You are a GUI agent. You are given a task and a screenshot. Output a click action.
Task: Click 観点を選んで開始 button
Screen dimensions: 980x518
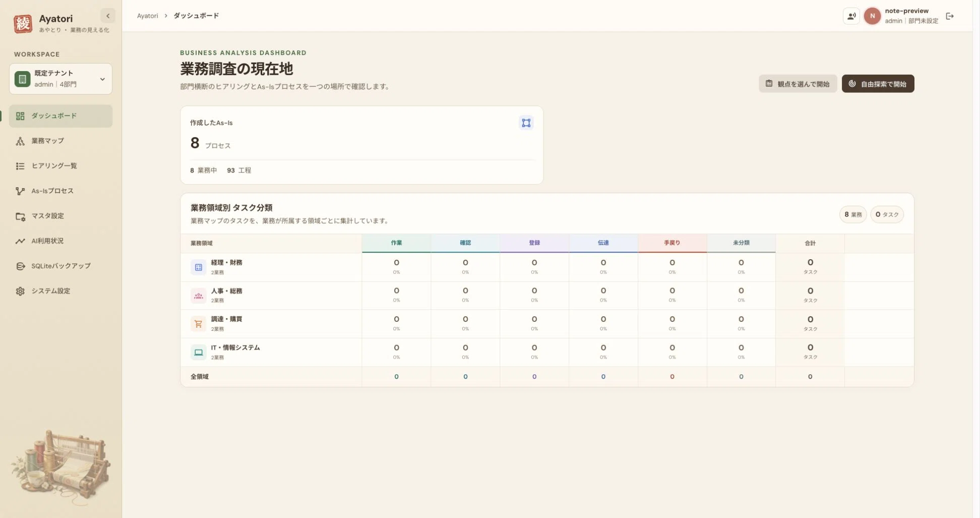[798, 84]
